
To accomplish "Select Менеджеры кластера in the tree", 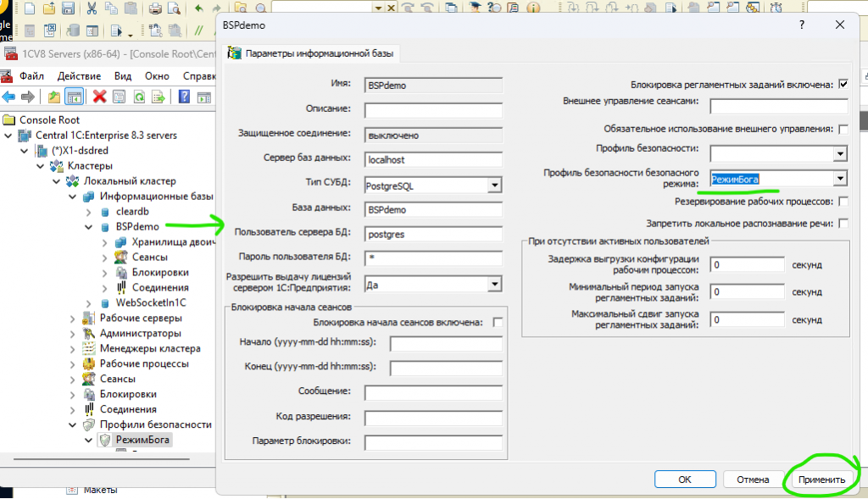I will click(x=150, y=348).
